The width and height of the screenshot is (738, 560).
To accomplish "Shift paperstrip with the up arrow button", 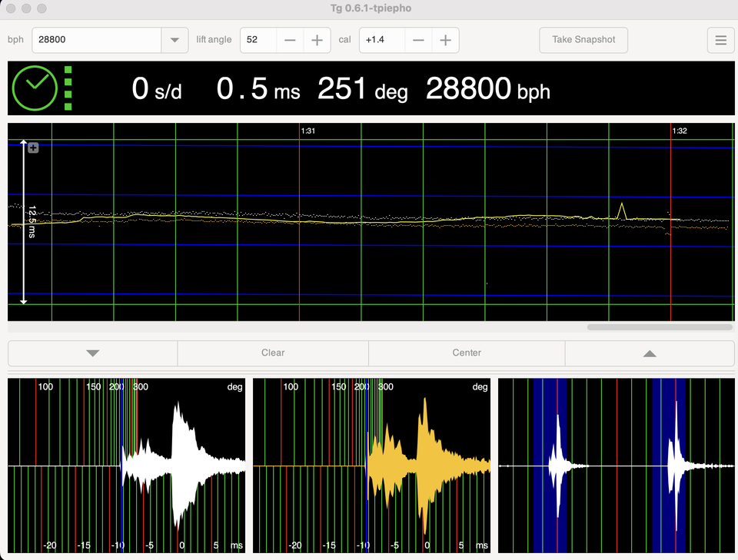I will coord(650,353).
